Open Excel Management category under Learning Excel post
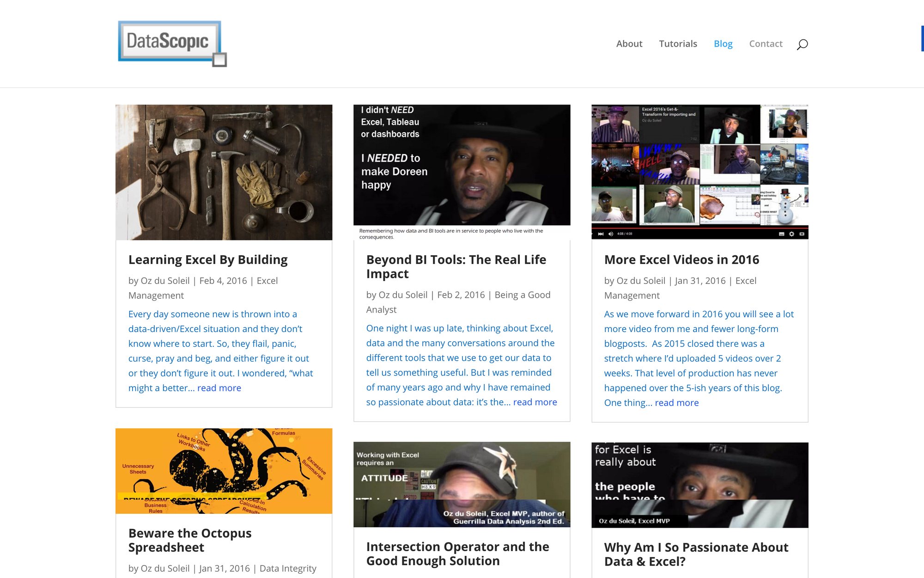This screenshot has height=578, width=924. [x=203, y=288]
